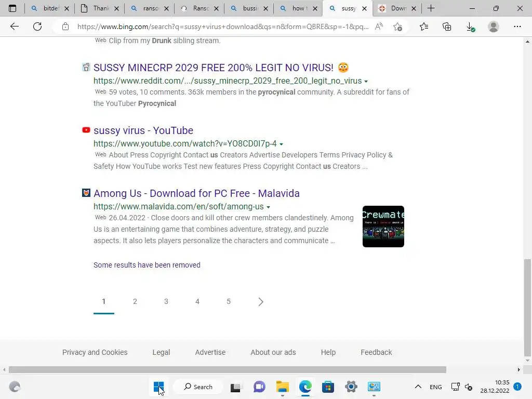This screenshot has height=399, width=532.
Task: Click the address bar URL field
Action: point(222,26)
